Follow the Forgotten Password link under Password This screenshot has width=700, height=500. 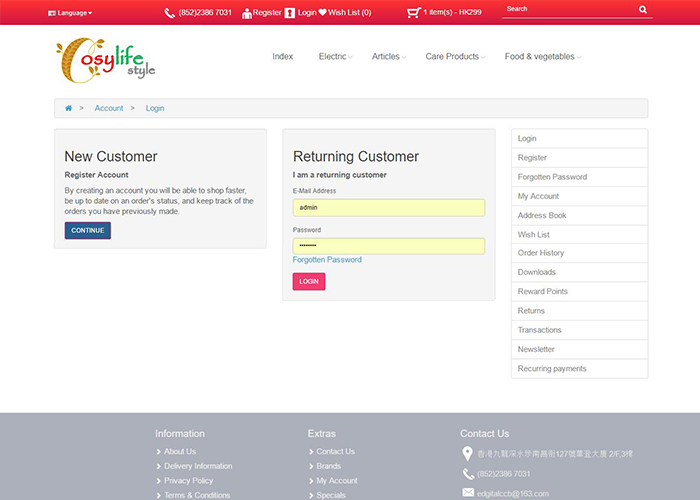(x=327, y=260)
